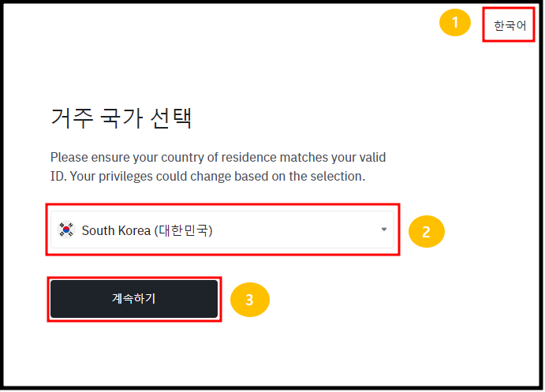Click the yellow number 3 badge
Viewport: 545px width, 392px height.
point(249,300)
